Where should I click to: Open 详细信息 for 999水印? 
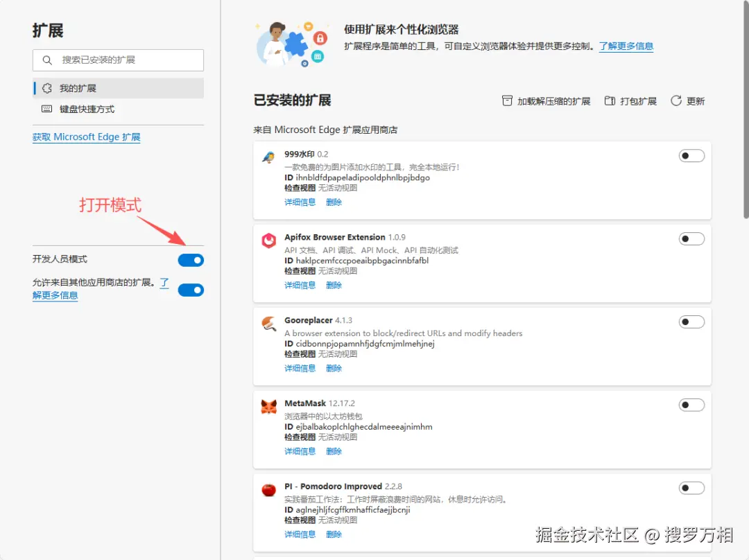click(300, 202)
